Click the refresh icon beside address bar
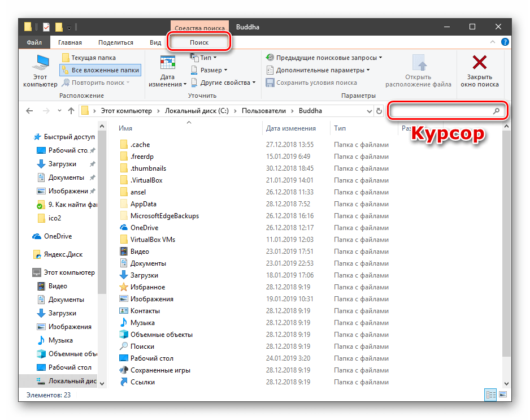Viewport: 530px width, 420px height. tap(379, 111)
